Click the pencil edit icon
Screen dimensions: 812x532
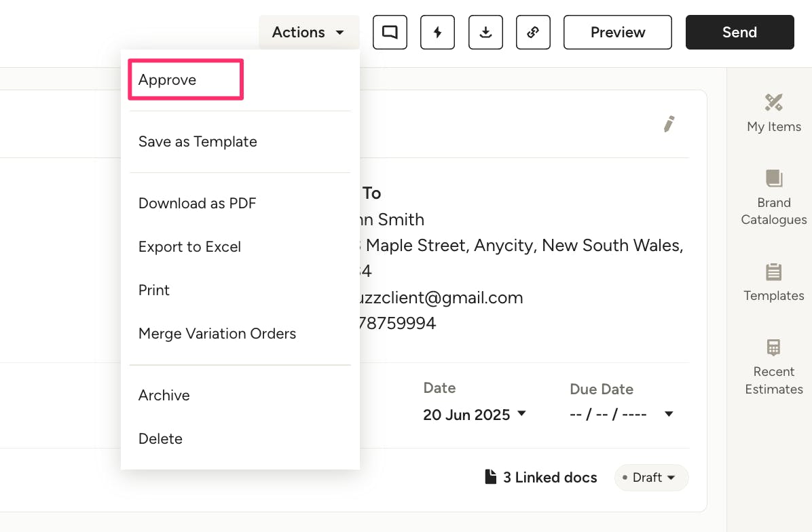pos(669,124)
